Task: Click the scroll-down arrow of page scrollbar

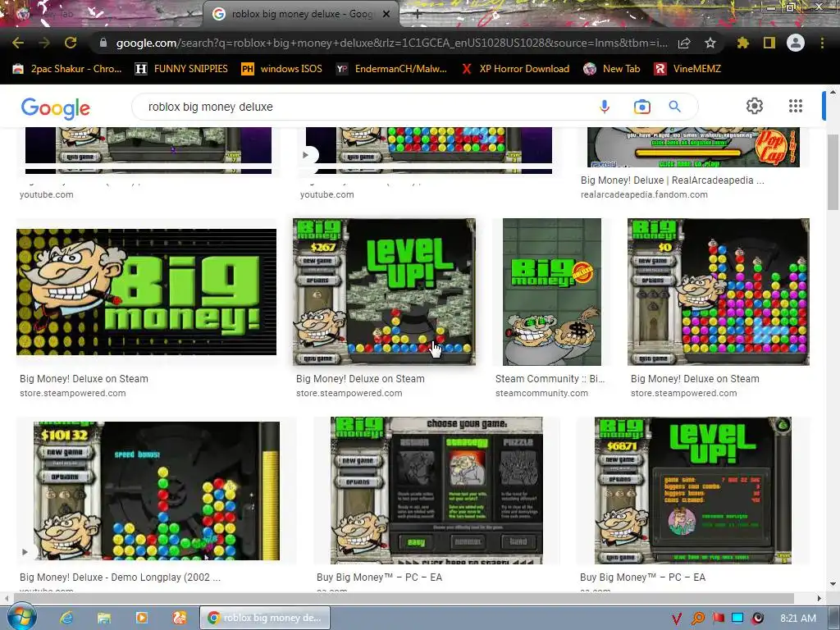Action: click(x=833, y=584)
